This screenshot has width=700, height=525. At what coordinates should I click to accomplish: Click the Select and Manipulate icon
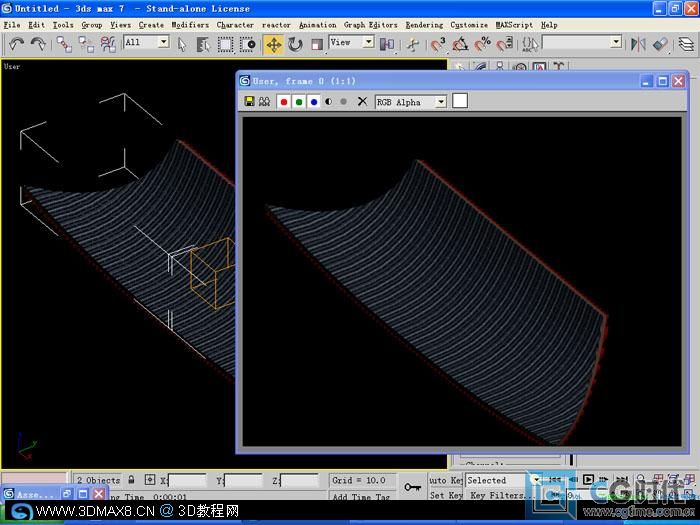point(413,44)
